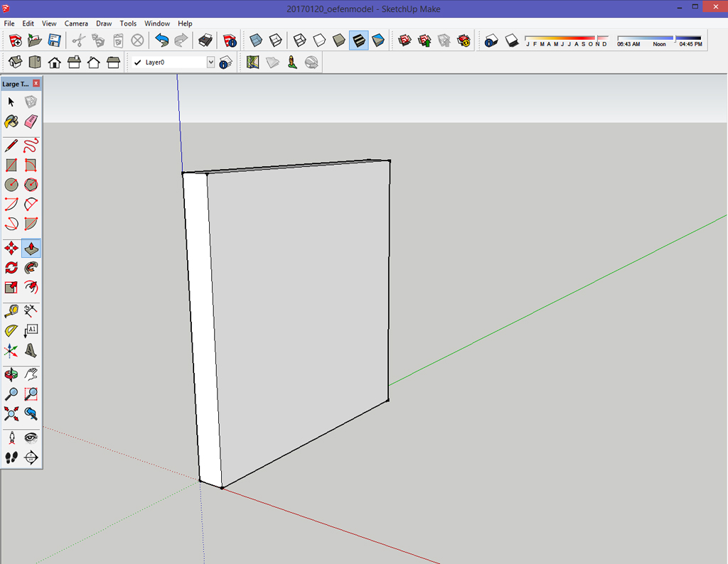728x564 pixels.
Task: Activate the Move tool
Action: (x=11, y=248)
